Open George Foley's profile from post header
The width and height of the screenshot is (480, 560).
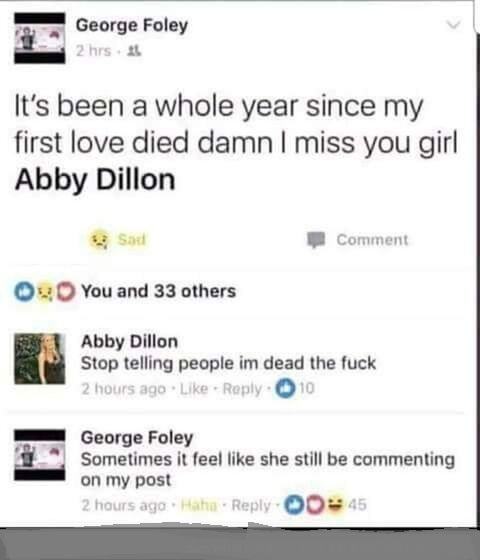pos(132,25)
